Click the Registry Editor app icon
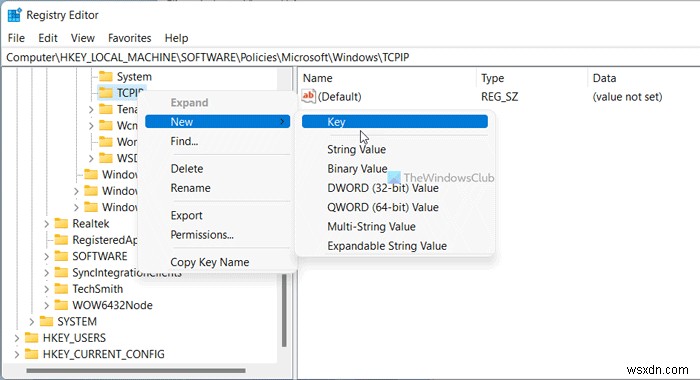 coord(14,15)
